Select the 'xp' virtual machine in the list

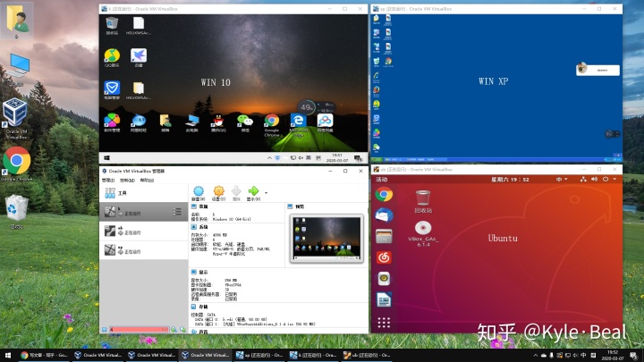tap(144, 249)
